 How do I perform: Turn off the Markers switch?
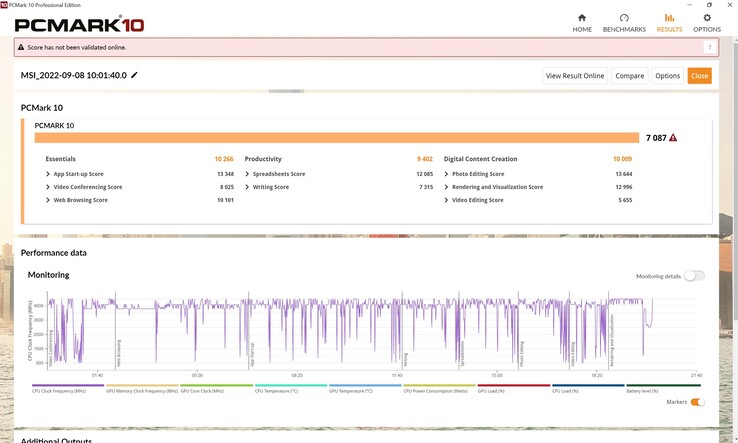click(x=698, y=402)
